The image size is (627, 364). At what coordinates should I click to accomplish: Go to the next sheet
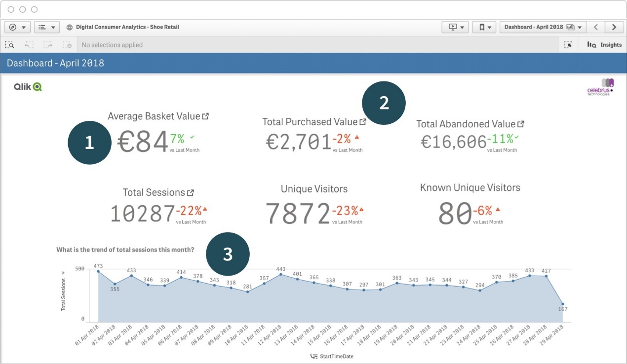[x=614, y=27]
